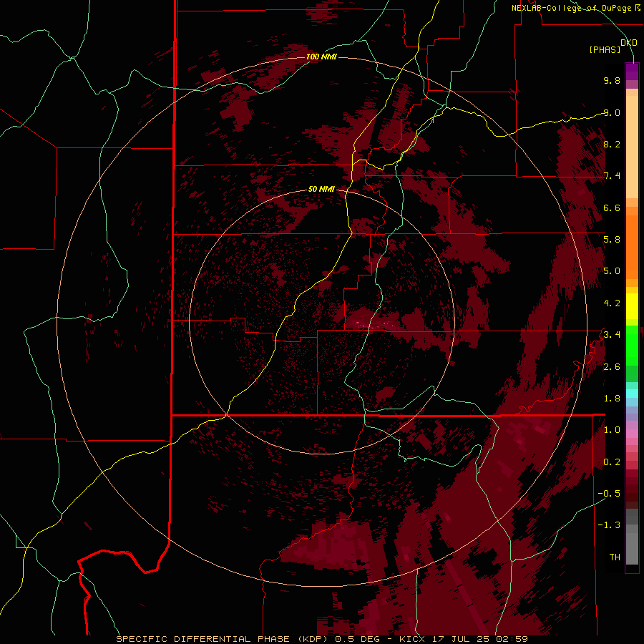Click the -1.3 value on the color scale
Image resolution: width=644 pixels, height=644 pixels.
tap(609, 525)
